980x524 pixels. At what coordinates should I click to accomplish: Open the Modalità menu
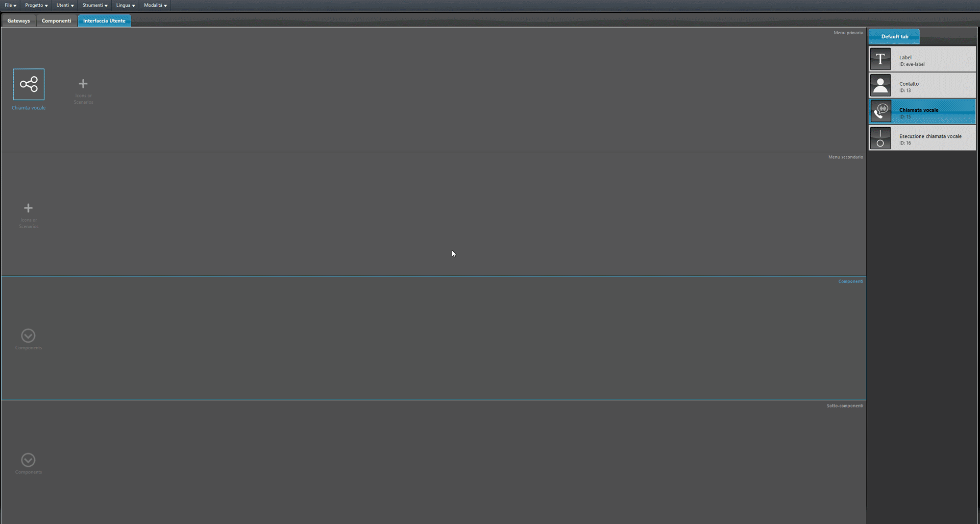tap(155, 5)
